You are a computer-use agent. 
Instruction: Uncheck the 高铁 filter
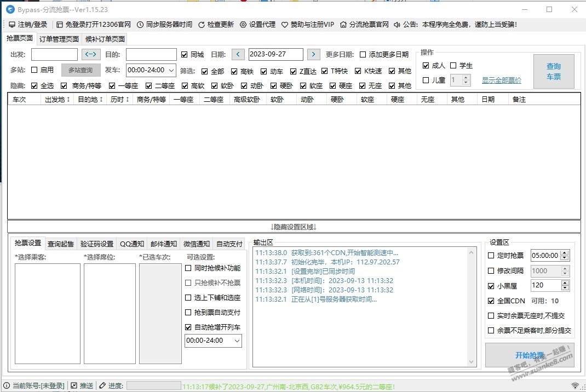[234, 71]
